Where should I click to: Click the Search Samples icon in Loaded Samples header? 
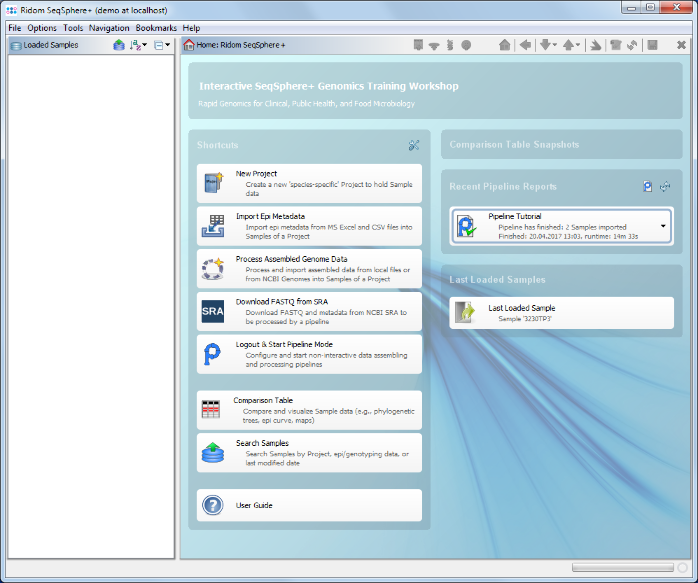point(119,45)
